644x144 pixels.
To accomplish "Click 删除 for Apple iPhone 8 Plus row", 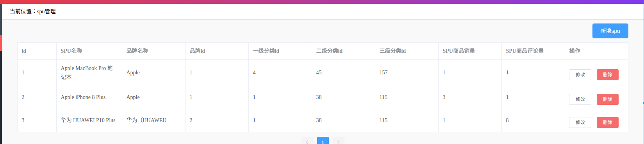I will 607,99.
